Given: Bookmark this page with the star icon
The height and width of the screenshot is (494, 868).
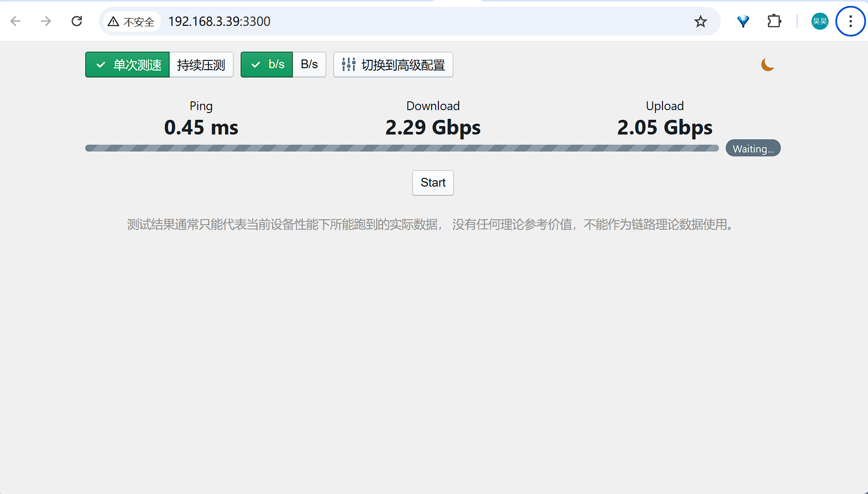Looking at the screenshot, I should (700, 21).
